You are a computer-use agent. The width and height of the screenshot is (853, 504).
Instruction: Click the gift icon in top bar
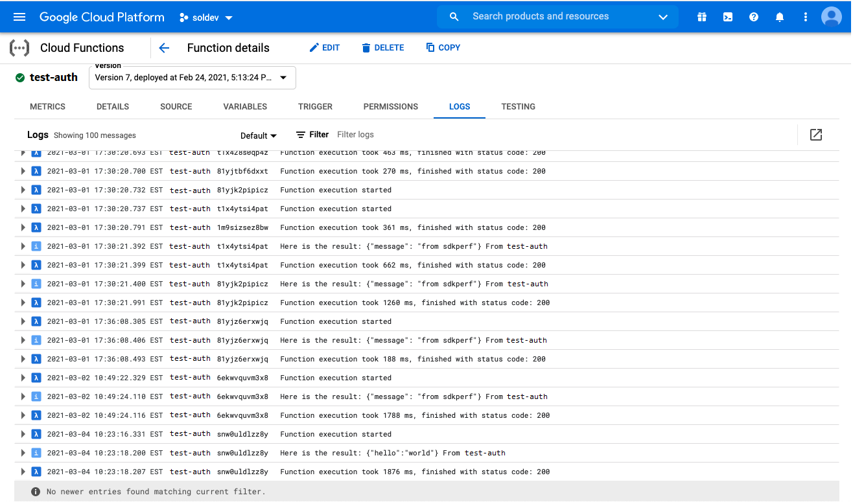(x=702, y=17)
